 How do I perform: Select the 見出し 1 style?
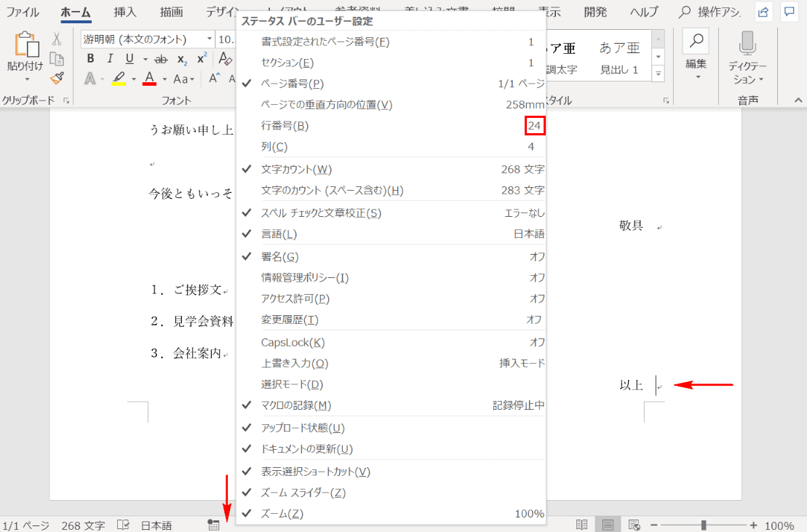(619, 57)
